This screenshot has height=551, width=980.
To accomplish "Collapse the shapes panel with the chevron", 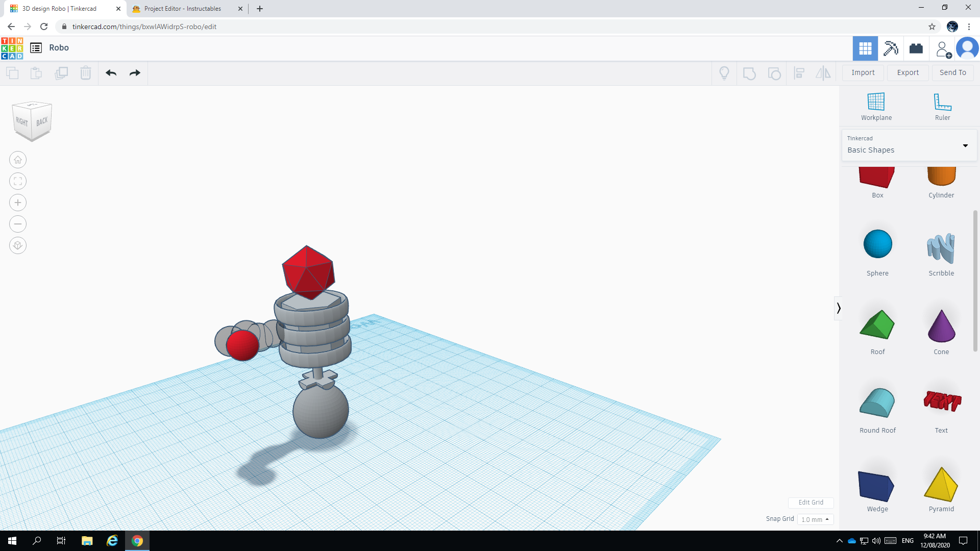I will 838,308.
